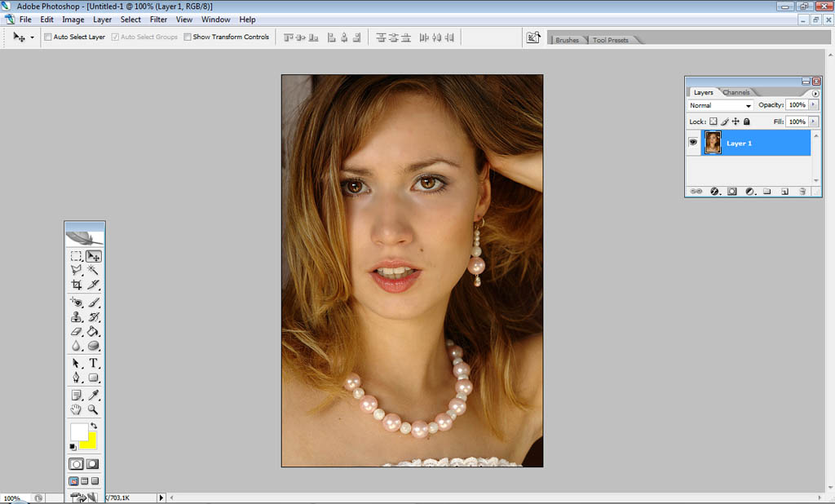This screenshot has width=835, height=504.
Task: Select the Paint Bucket tool
Action: point(94,332)
